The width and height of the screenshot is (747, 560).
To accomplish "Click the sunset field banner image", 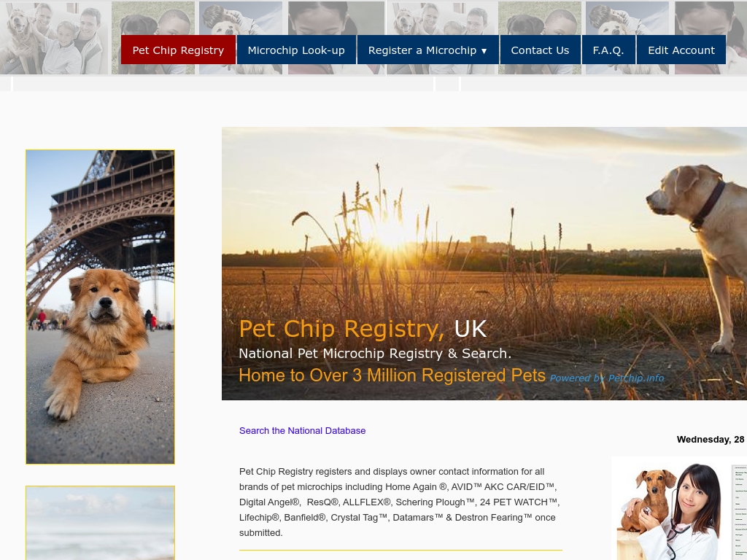I will (484, 263).
